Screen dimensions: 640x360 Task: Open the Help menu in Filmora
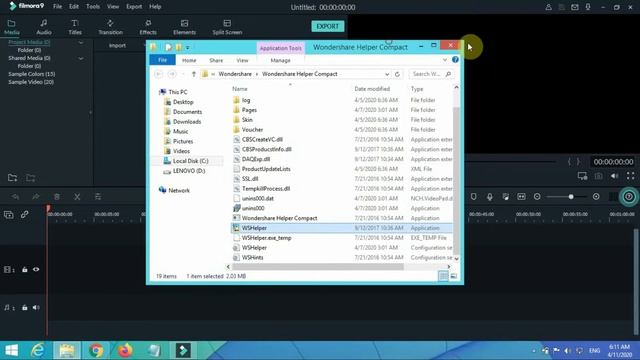tap(155, 7)
